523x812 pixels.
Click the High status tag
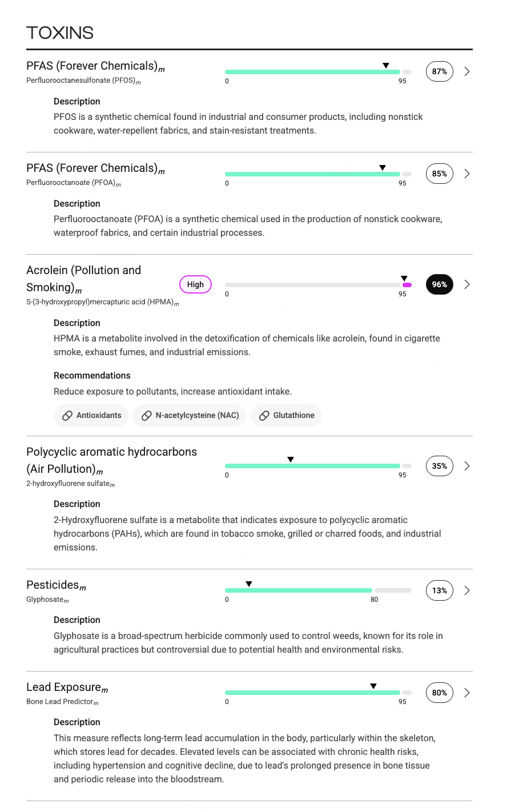pyautogui.click(x=195, y=284)
